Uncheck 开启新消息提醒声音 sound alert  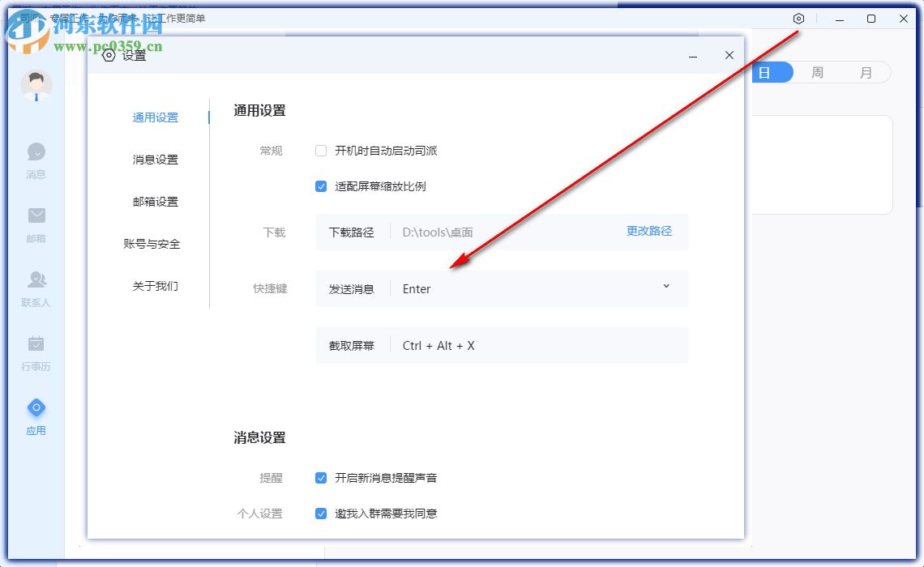coord(321,478)
